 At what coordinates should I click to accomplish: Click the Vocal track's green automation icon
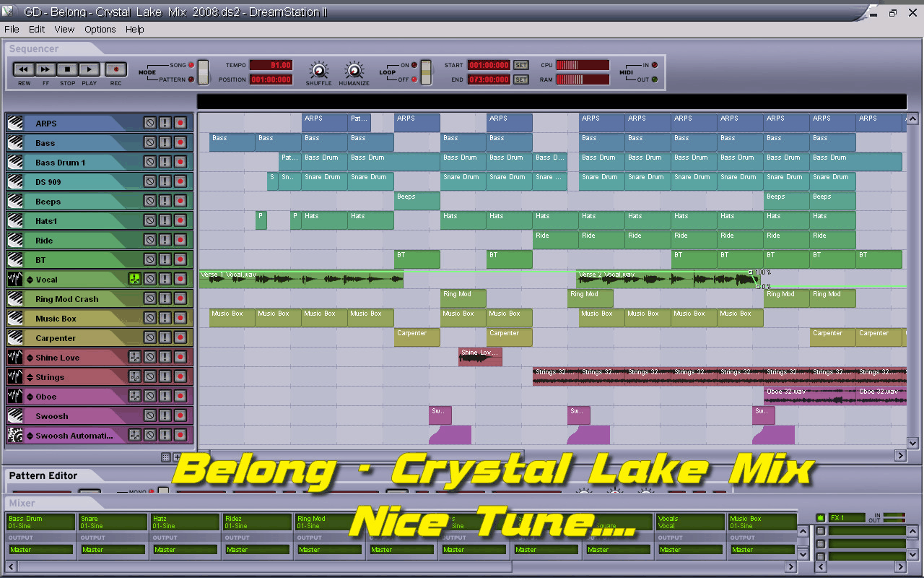click(135, 279)
